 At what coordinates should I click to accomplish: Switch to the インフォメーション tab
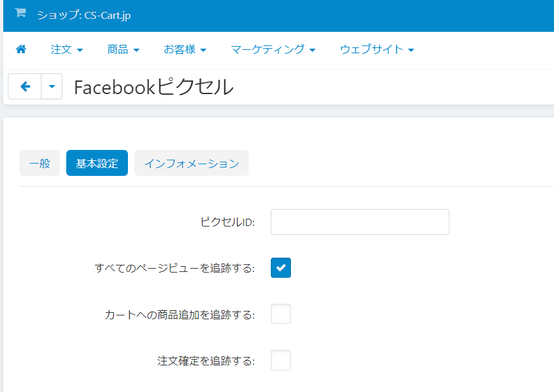click(x=192, y=164)
